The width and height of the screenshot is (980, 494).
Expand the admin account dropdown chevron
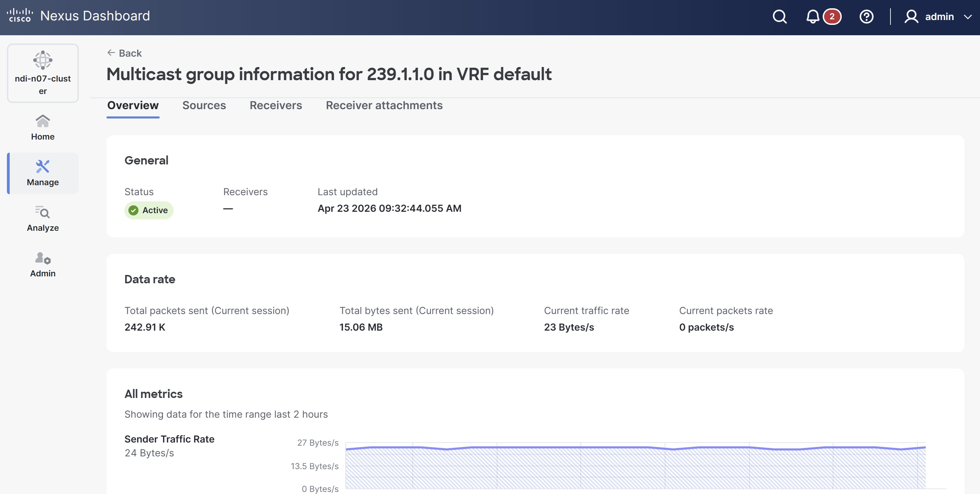pos(968,17)
